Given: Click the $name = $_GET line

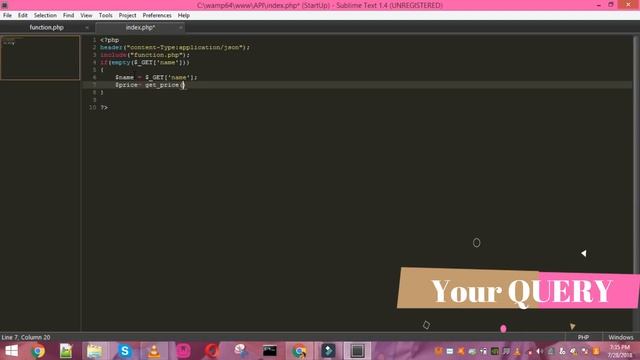Looking at the screenshot, I should pyautogui.click(x=156, y=77).
